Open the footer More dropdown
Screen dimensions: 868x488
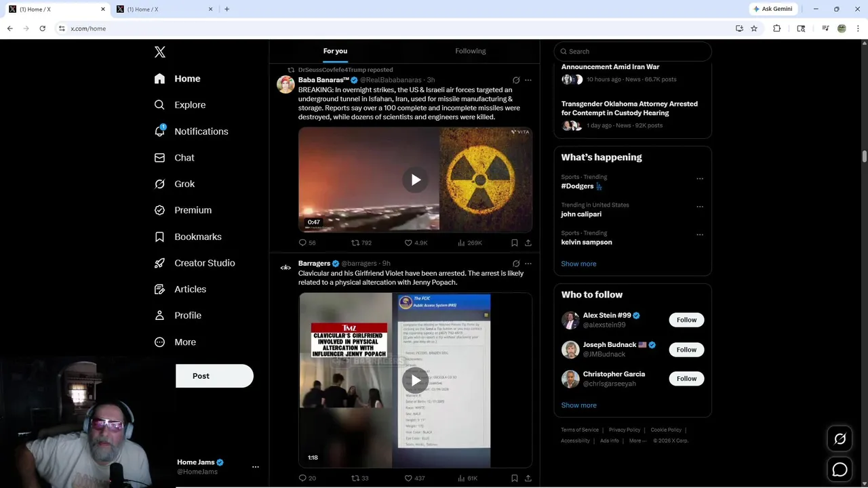(x=637, y=441)
